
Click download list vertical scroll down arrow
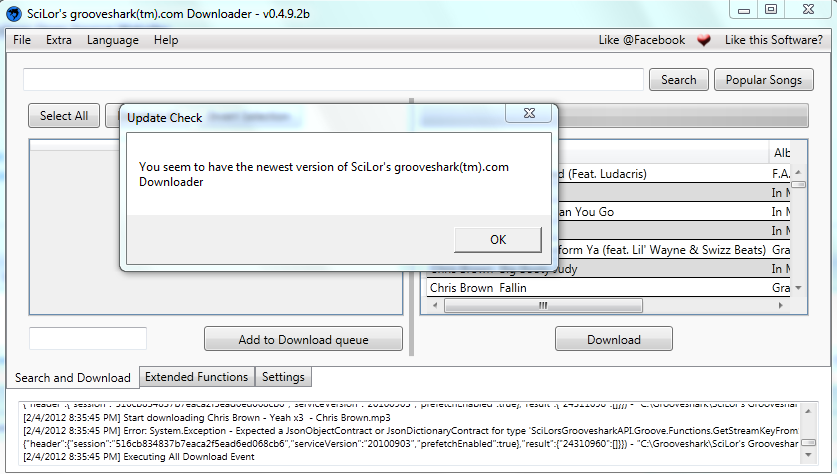799,288
